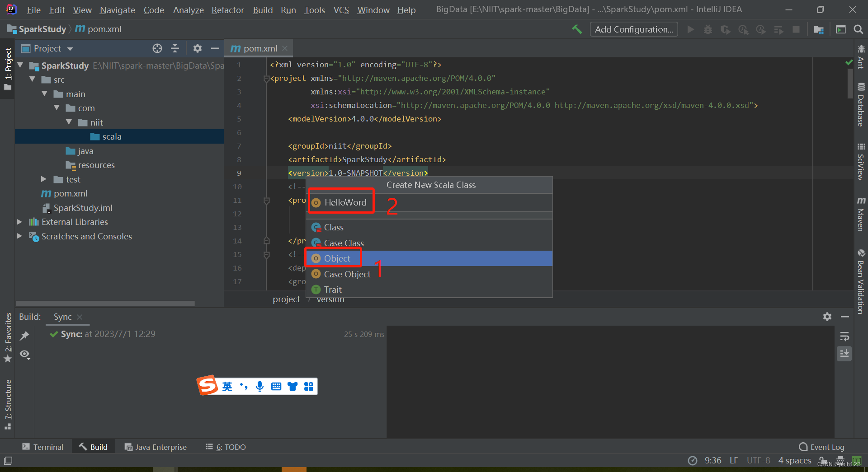The height and width of the screenshot is (472, 868).
Task: Open the Event Log
Action: tap(822, 447)
